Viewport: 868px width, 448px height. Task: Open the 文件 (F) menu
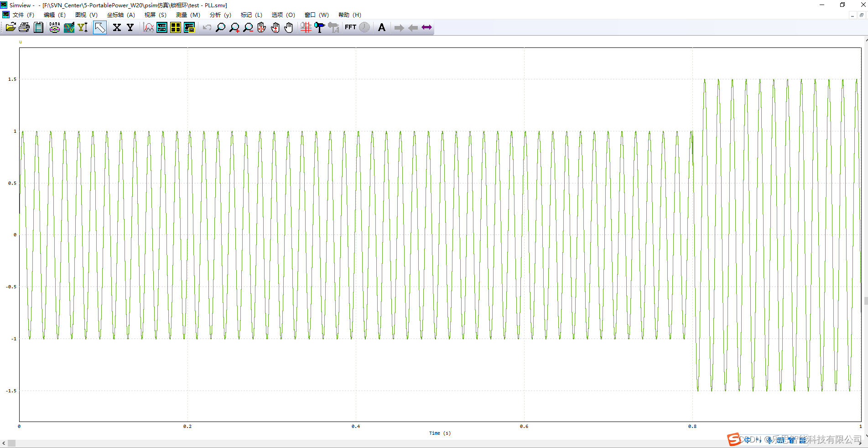click(x=23, y=15)
